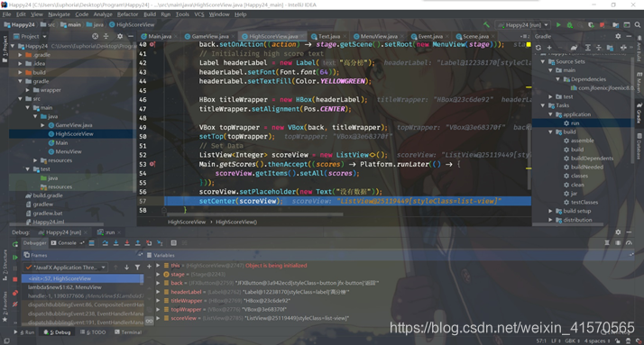Hide the Gradle tool window
Viewport: 644px width, 345px height.
click(x=629, y=36)
